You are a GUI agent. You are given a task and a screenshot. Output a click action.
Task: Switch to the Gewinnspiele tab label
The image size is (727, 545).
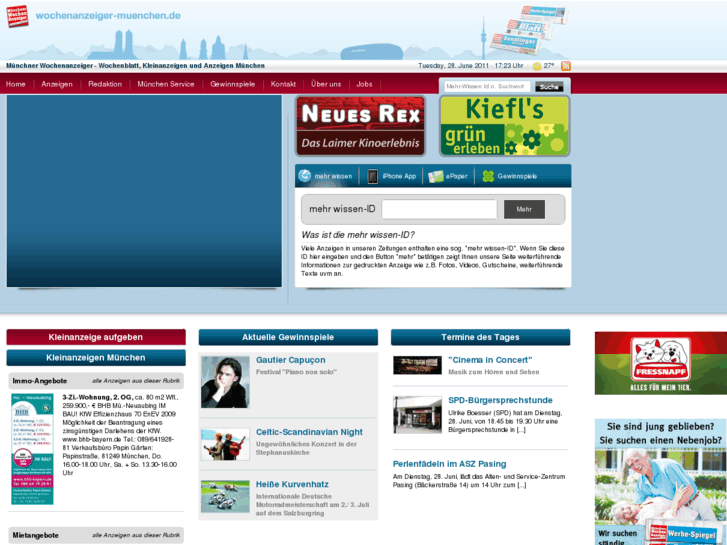point(517,176)
